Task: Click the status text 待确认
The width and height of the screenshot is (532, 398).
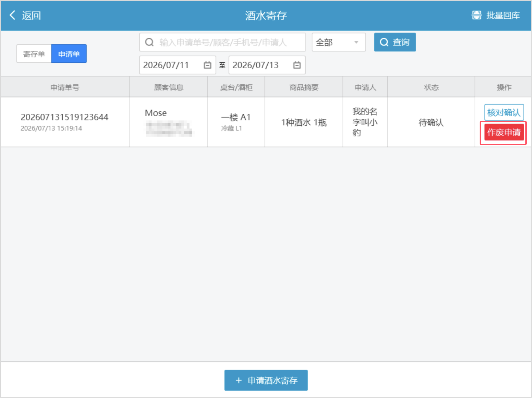Action: tap(431, 123)
